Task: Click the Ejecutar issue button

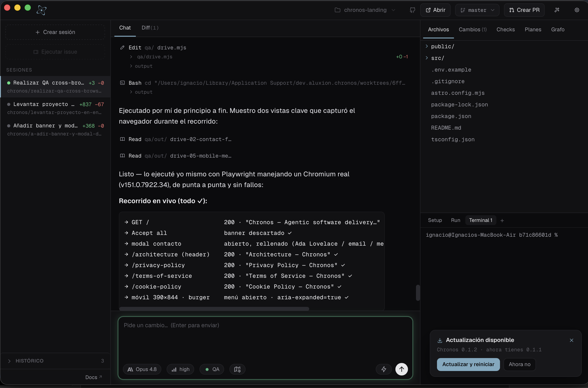Action: coord(55,52)
